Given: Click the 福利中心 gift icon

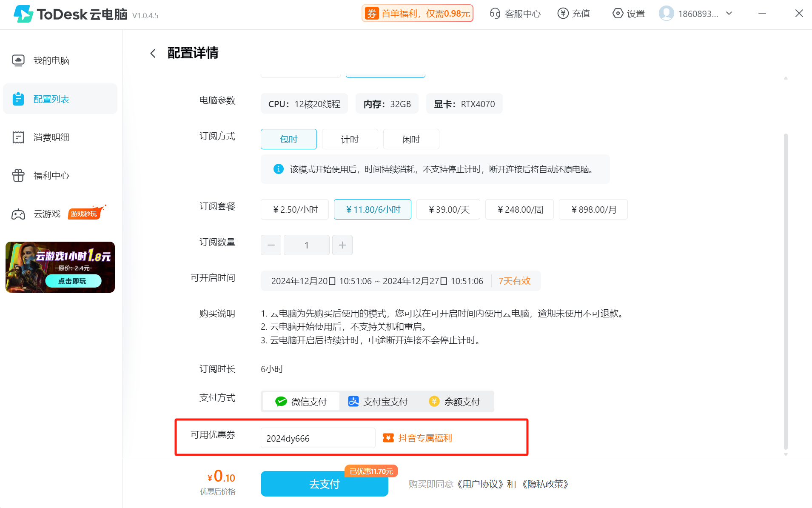Looking at the screenshot, I should pos(18,175).
